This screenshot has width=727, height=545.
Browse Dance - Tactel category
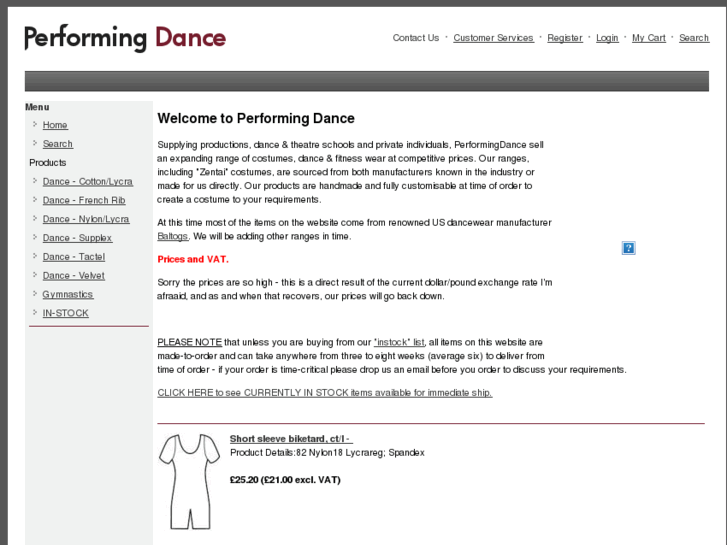coord(74,257)
